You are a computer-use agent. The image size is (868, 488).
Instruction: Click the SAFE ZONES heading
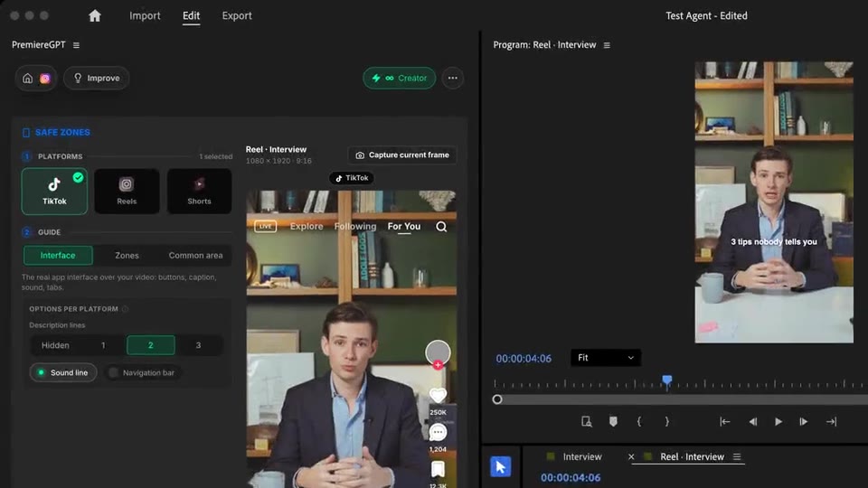[x=62, y=132]
